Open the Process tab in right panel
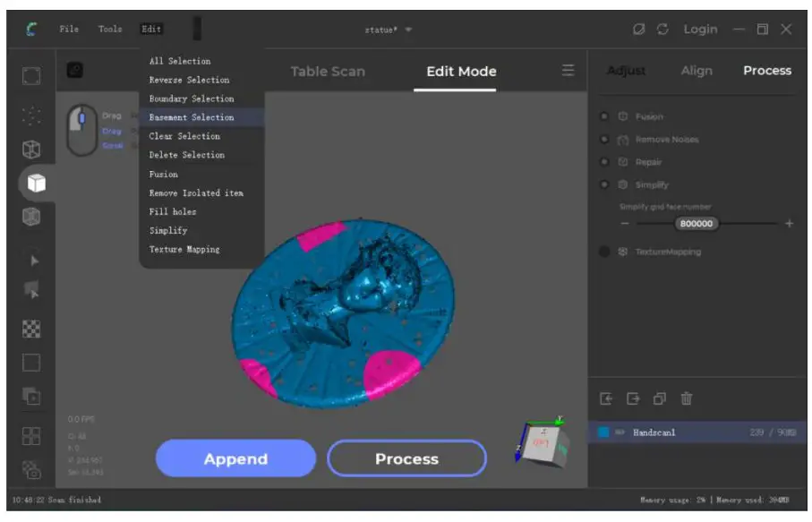The height and width of the screenshot is (522, 812). point(767,71)
